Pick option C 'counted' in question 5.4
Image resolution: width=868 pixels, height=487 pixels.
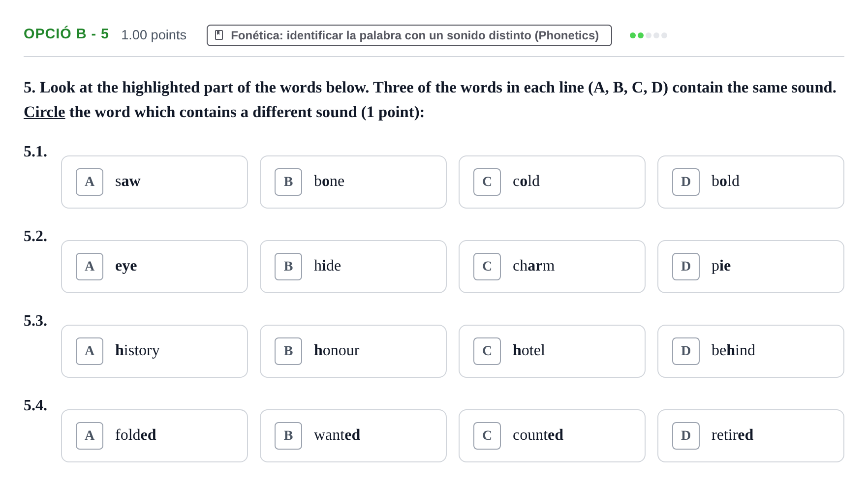point(552,436)
